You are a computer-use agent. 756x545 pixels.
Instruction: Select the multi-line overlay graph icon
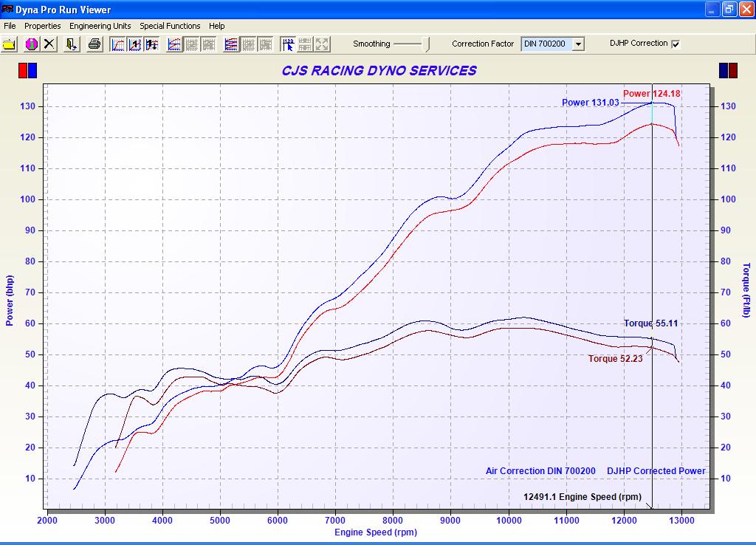pos(231,44)
